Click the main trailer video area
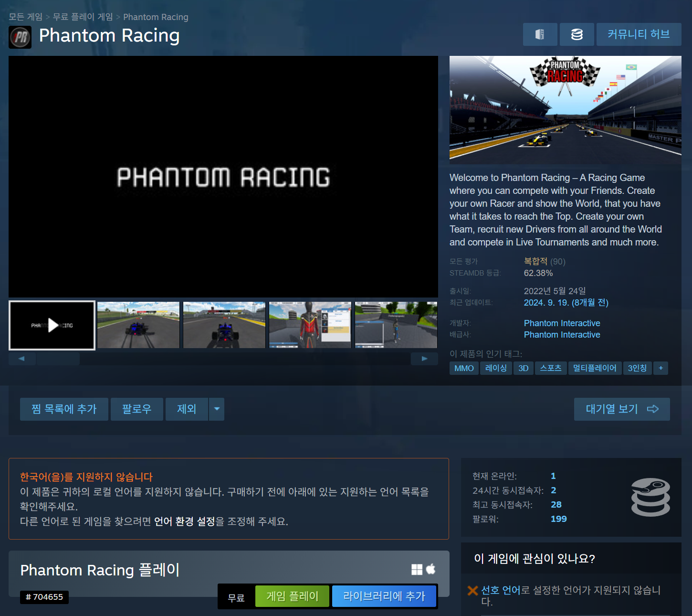The height and width of the screenshot is (616, 692). click(223, 177)
